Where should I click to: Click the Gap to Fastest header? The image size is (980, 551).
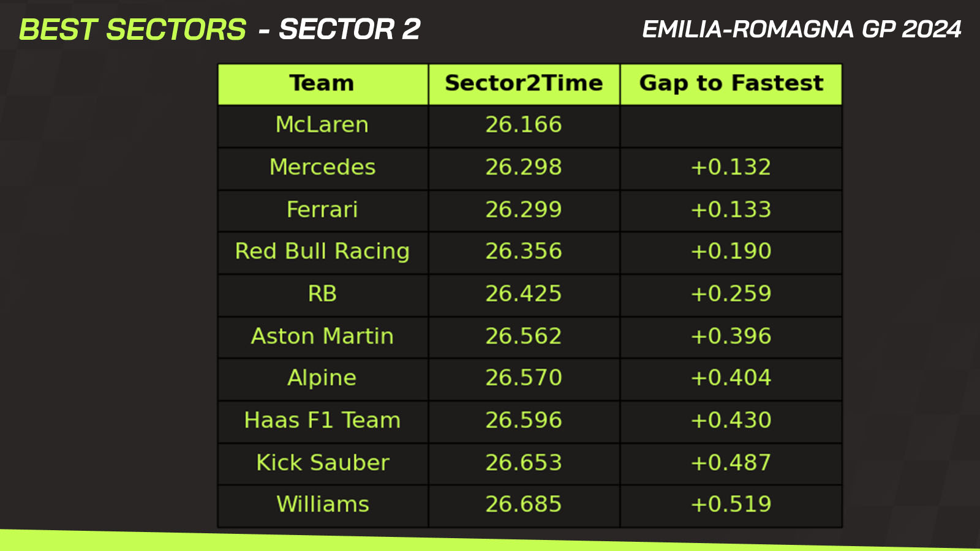point(731,84)
